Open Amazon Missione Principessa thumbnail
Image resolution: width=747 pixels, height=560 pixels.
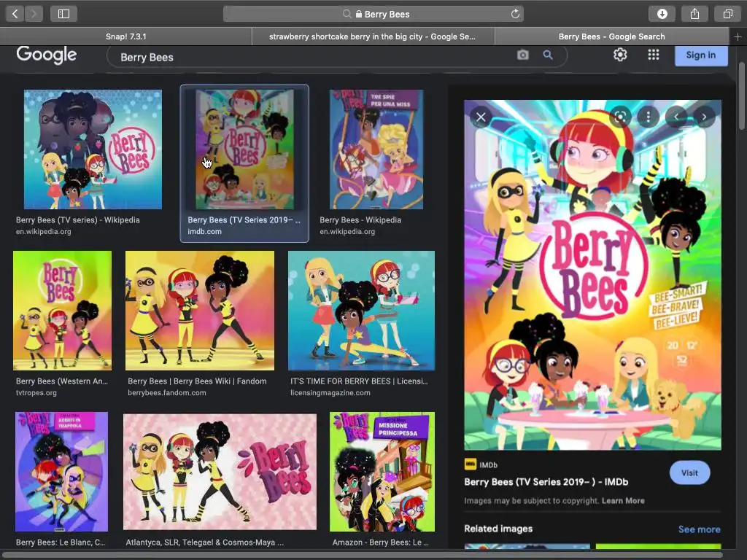pyautogui.click(x=382, y=472)
